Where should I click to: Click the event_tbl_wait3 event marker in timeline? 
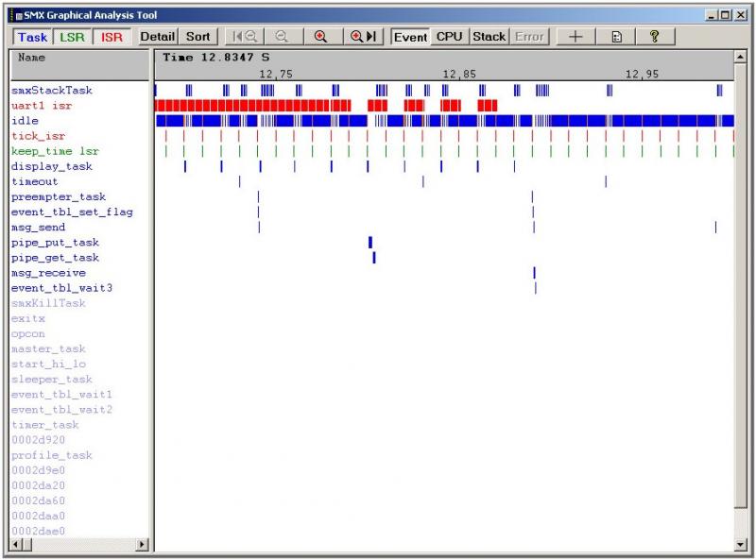[536, 288]
